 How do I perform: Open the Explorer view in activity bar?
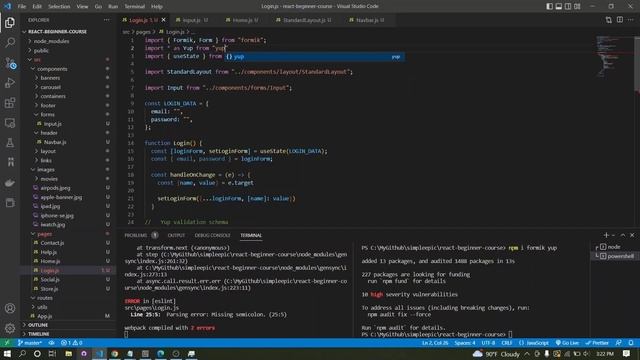tap(10, 22)
